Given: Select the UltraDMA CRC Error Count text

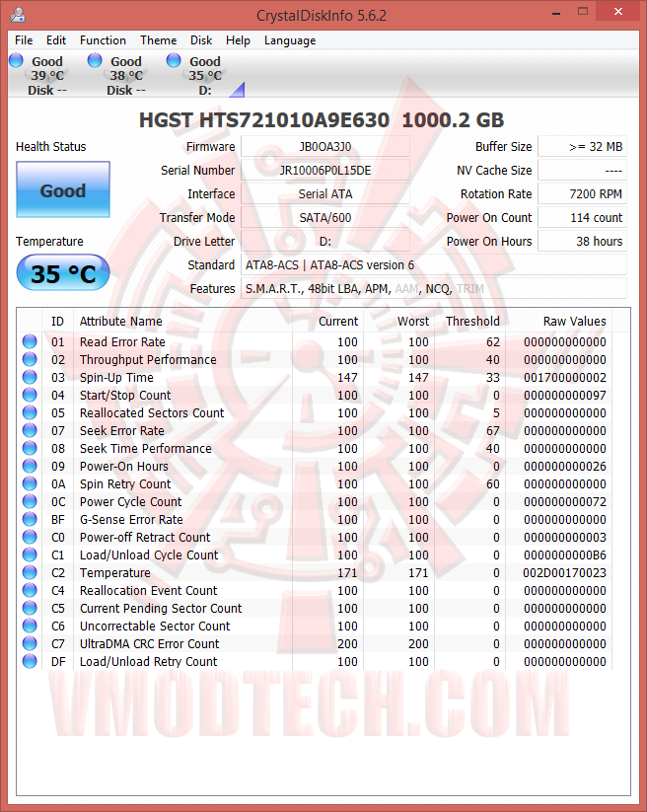Looking at the screenshot, I should pyautogui.click(x=149, y=643).
